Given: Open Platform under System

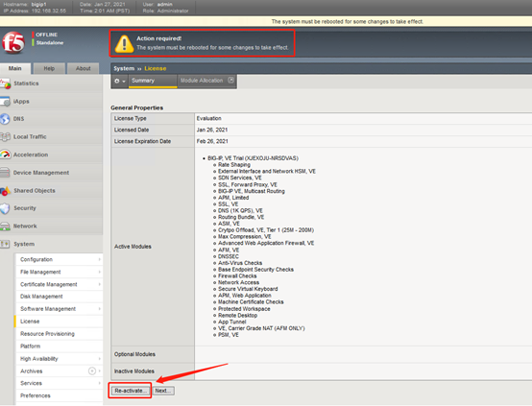Looking at the screenshot, I should 59,346.
